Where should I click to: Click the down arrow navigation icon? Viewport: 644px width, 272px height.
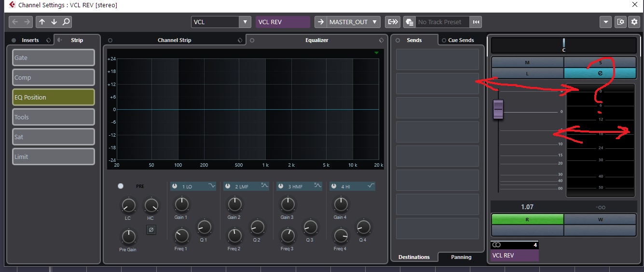coord(54,22)
